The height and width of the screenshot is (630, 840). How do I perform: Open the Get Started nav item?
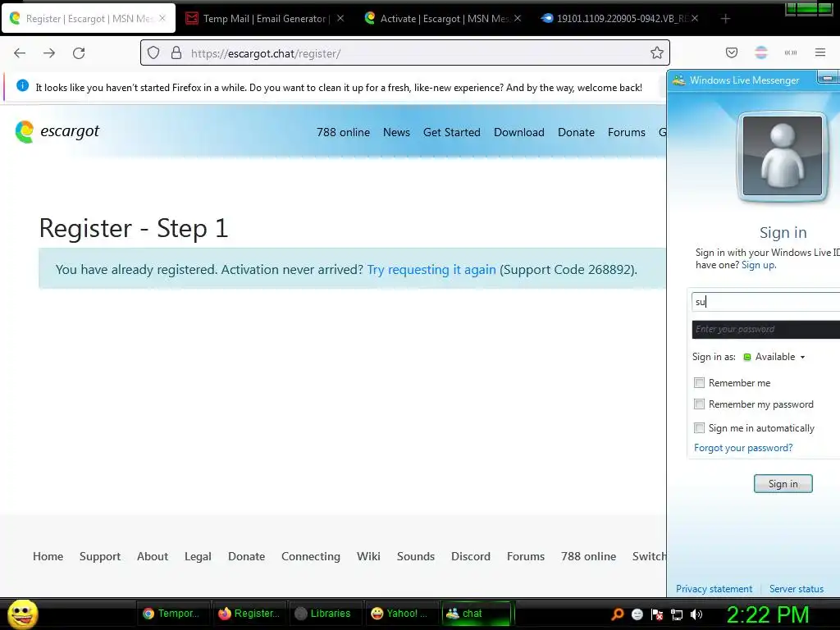coord(452,132)
